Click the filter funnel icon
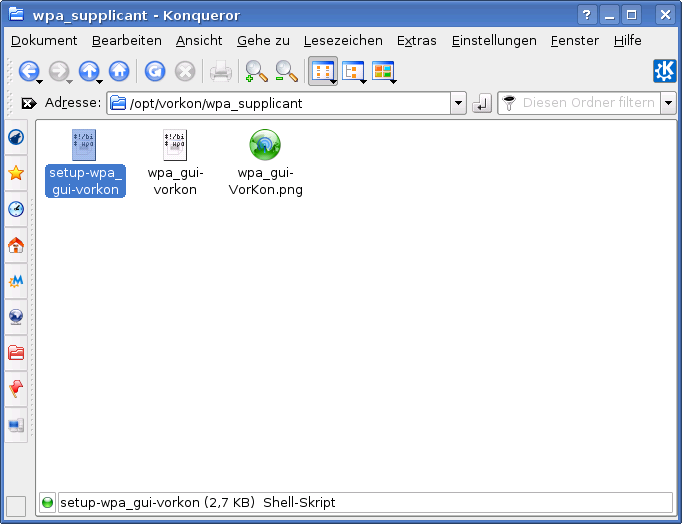Screen dimensions: 682x524 pos(508,103)
